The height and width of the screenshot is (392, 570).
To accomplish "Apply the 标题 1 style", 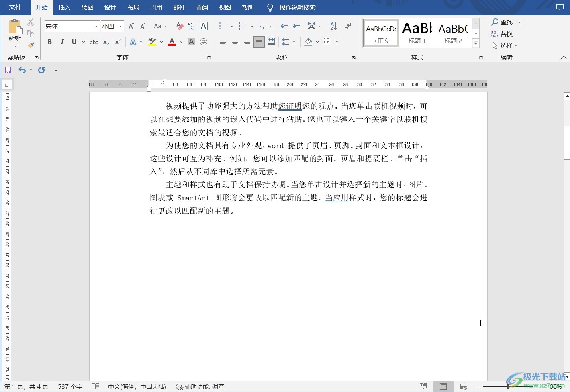I will (417, 33).
